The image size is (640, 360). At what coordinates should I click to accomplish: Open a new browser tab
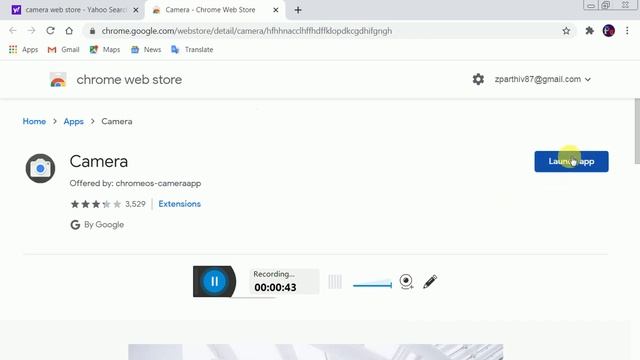298,10
